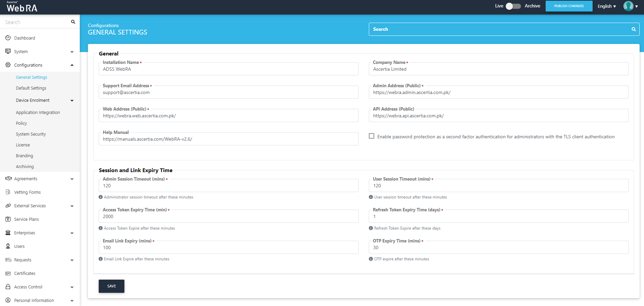Screen dimensions: 644x306
Task: Toggle the Live/Archive switch
Action: pos(513,6)
